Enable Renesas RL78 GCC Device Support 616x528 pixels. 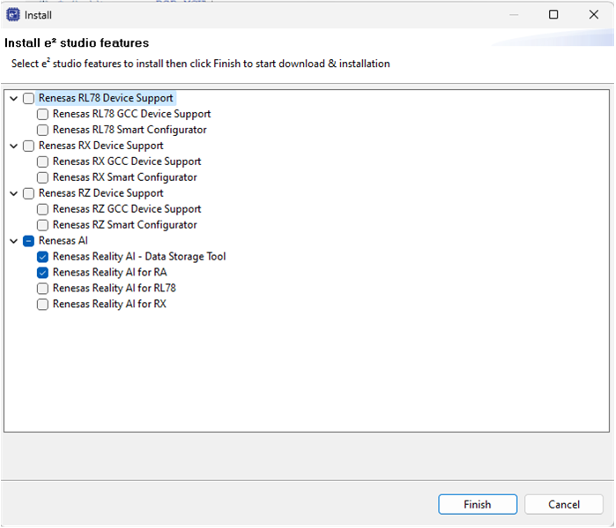click(43, 115)
